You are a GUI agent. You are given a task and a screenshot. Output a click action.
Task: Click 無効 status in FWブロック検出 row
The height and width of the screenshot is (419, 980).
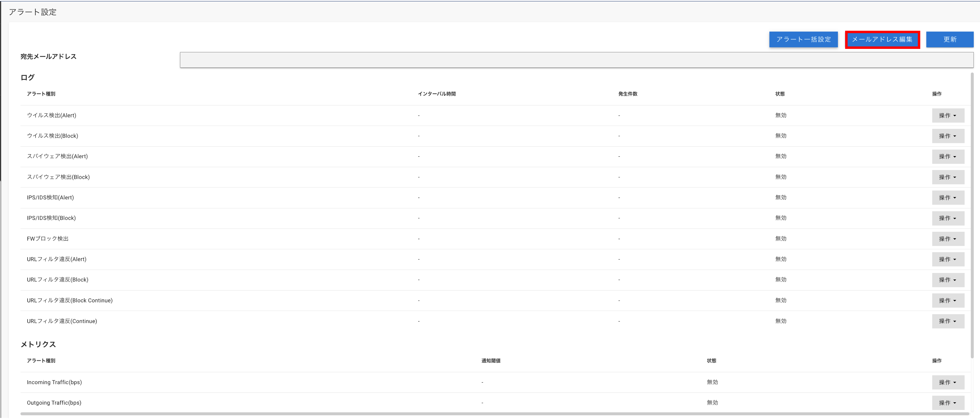781,239
